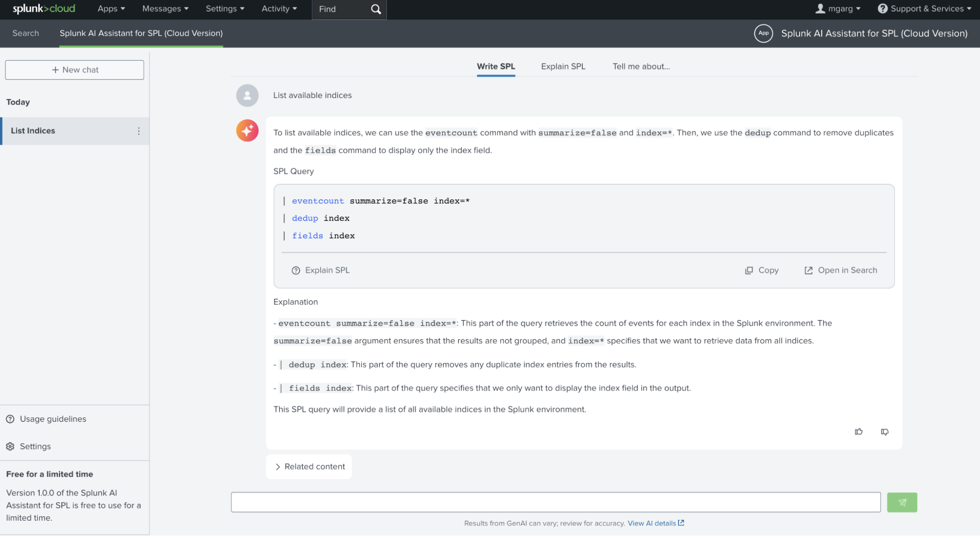Open Support & Services dropdown
The width and height of the screenshot is (980, 536).
click(x=924, y=9)
